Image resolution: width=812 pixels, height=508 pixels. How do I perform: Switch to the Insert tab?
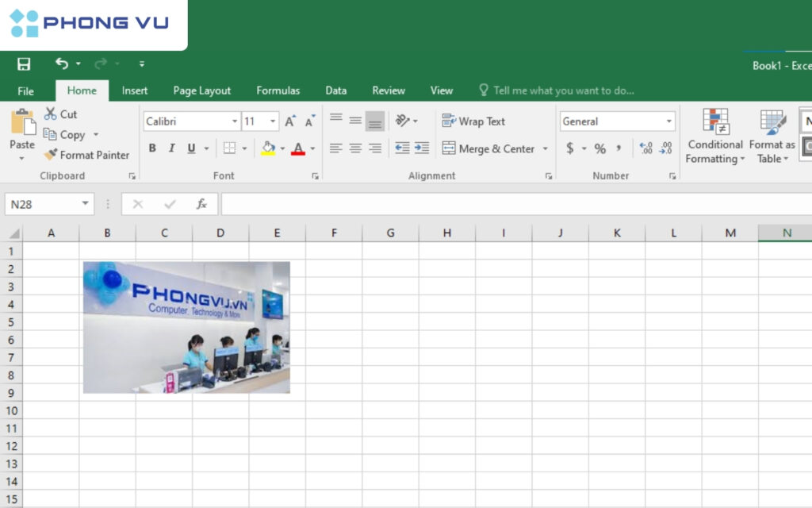coord(135,90)
